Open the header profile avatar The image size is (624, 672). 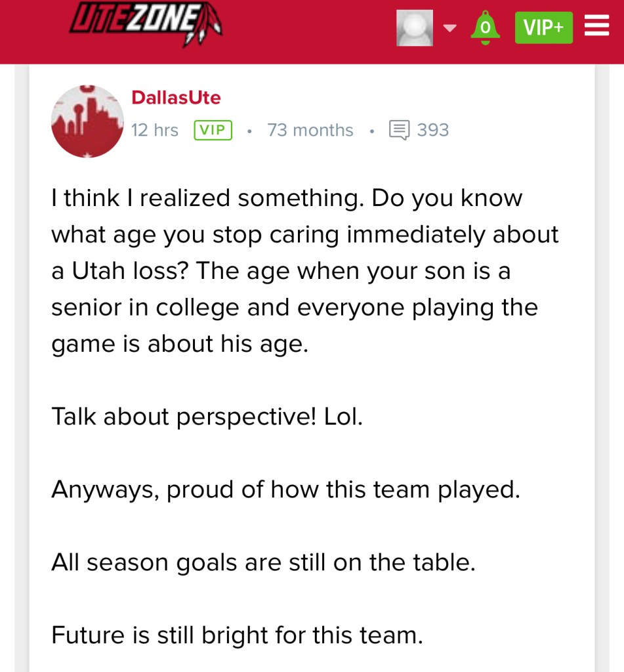(x=414, y=28)
